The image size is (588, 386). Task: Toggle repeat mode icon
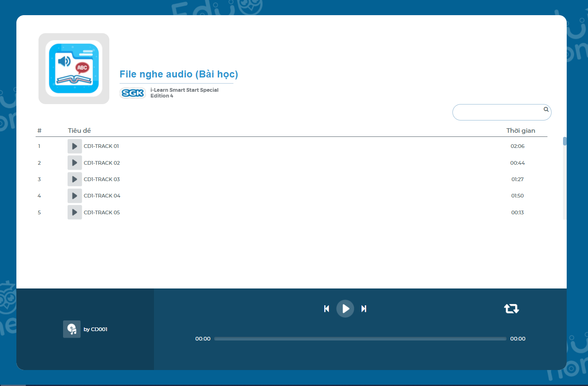click(511, 309)
